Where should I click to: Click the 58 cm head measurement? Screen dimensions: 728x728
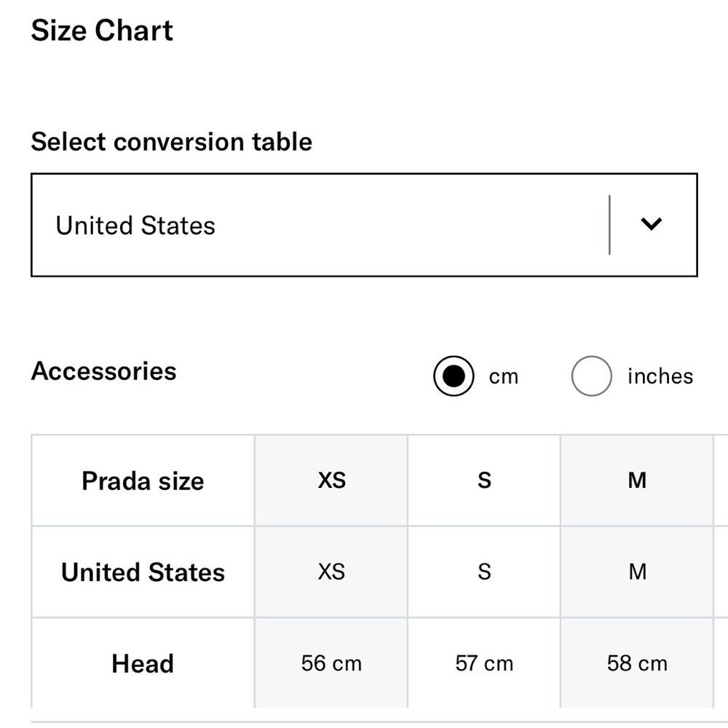[x=637, y=664]
